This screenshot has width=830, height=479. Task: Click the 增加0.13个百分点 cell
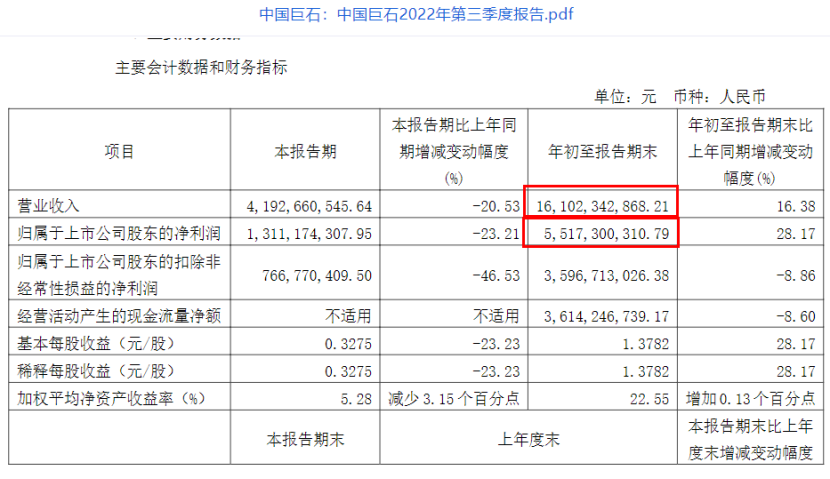[750, 398]
